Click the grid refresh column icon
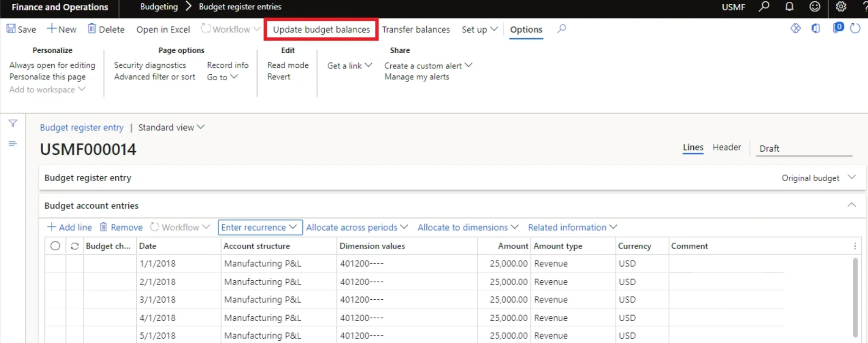 tap(75, 246)
